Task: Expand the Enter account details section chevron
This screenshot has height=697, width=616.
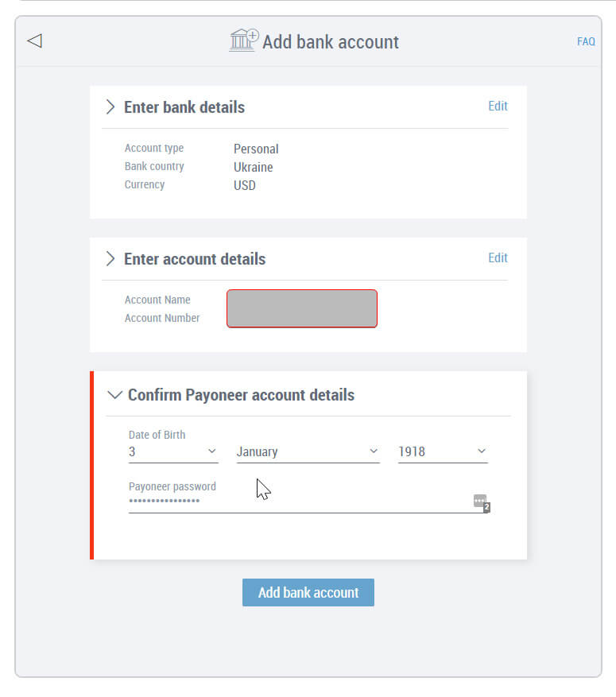Action: 110,259
